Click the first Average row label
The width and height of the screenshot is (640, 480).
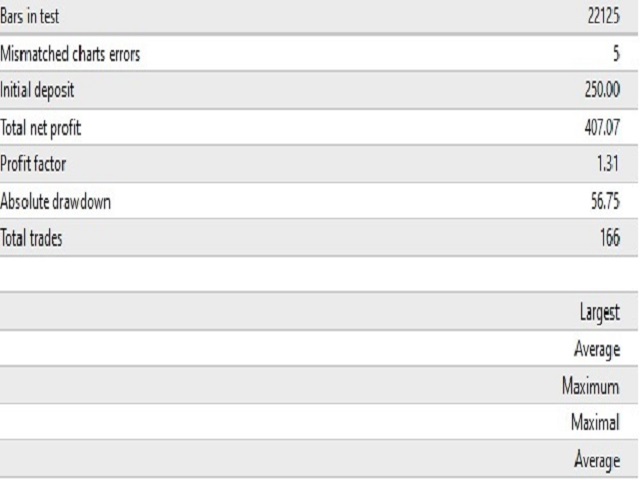pos(597,350)
